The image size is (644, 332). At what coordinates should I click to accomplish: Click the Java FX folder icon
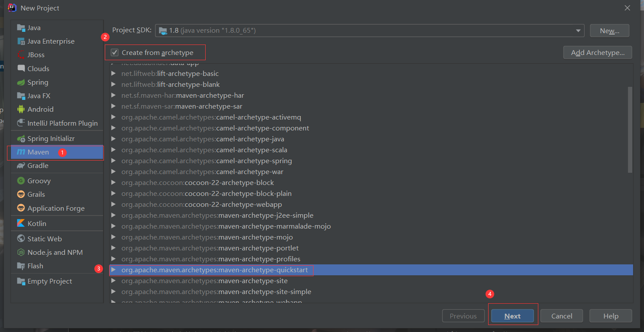21,96
